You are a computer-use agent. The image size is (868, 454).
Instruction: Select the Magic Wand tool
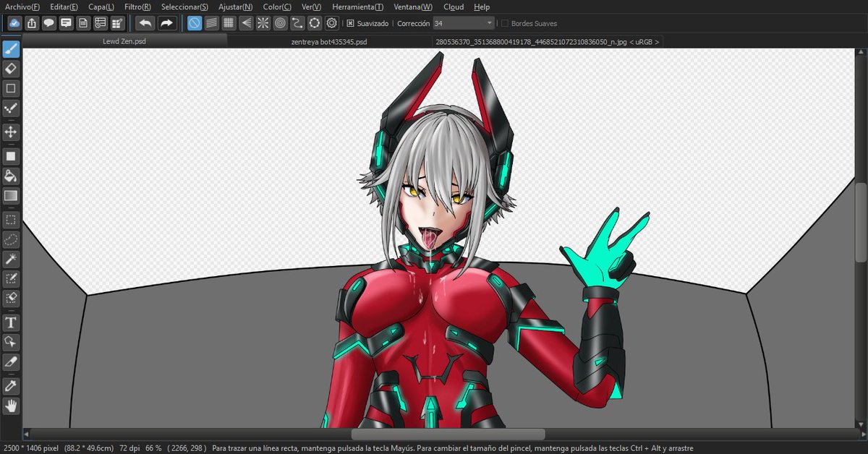tap(11, 258)
